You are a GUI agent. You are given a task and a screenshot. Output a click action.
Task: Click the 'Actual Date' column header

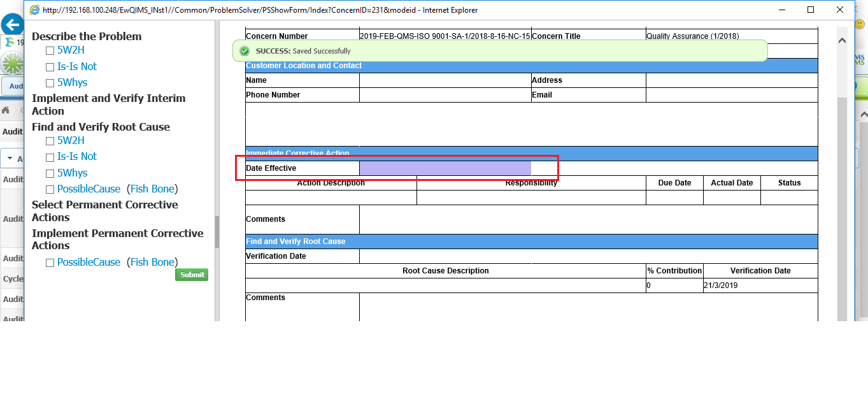(x=732, y=183)
